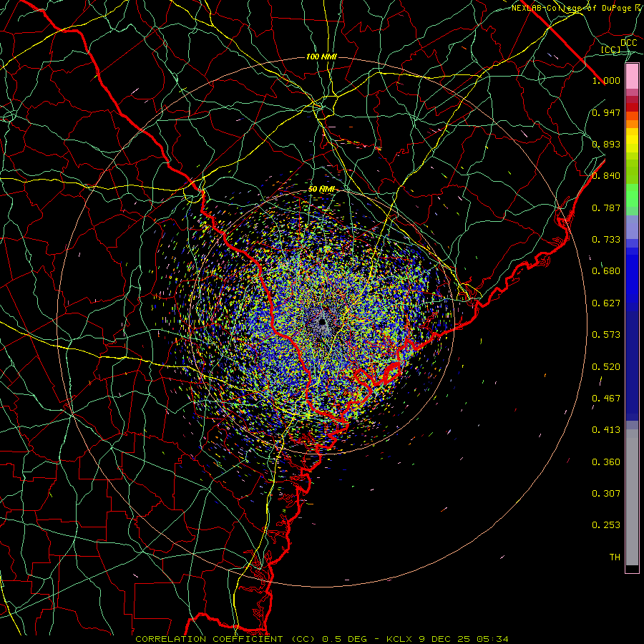Select the 0.787 legend value

click(x=606, y=208)
